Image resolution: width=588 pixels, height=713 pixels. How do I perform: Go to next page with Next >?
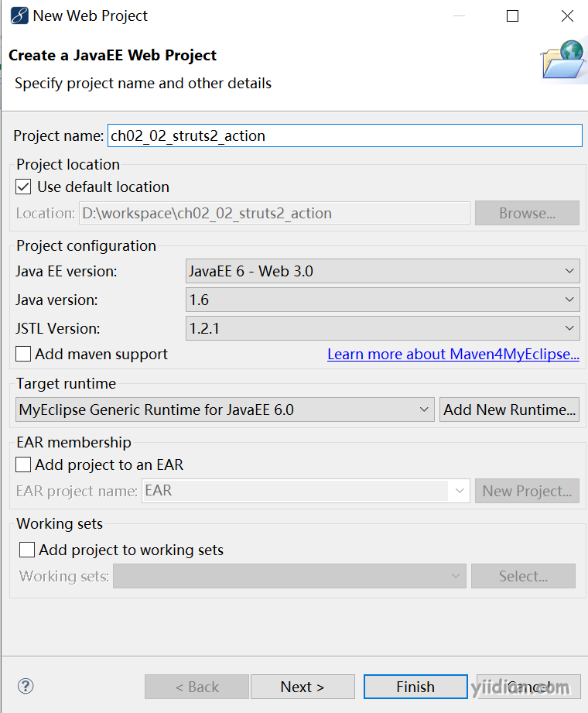click(x=303, y=687)
